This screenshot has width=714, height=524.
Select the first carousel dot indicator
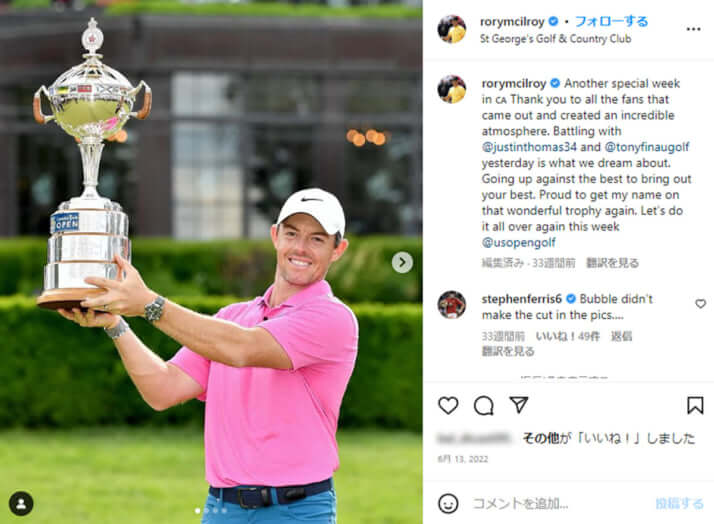click(198, 511)
